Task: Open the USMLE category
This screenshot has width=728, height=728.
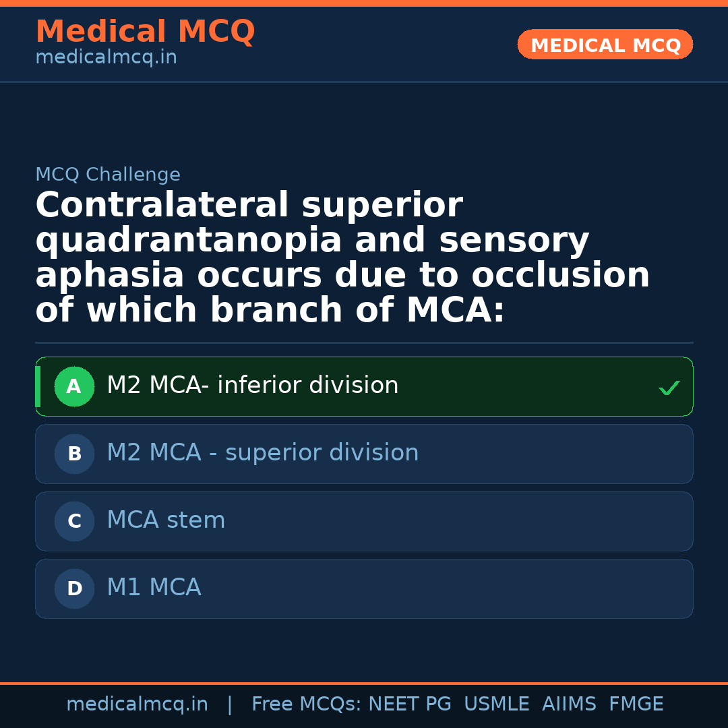Action: 497,703
